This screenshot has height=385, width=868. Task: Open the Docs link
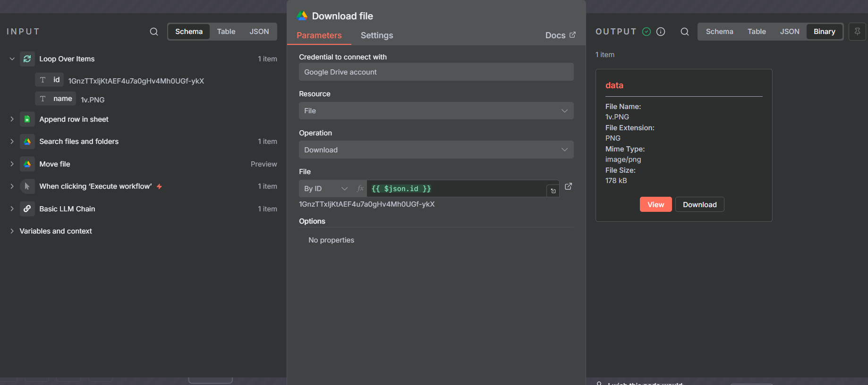(560, 35)
